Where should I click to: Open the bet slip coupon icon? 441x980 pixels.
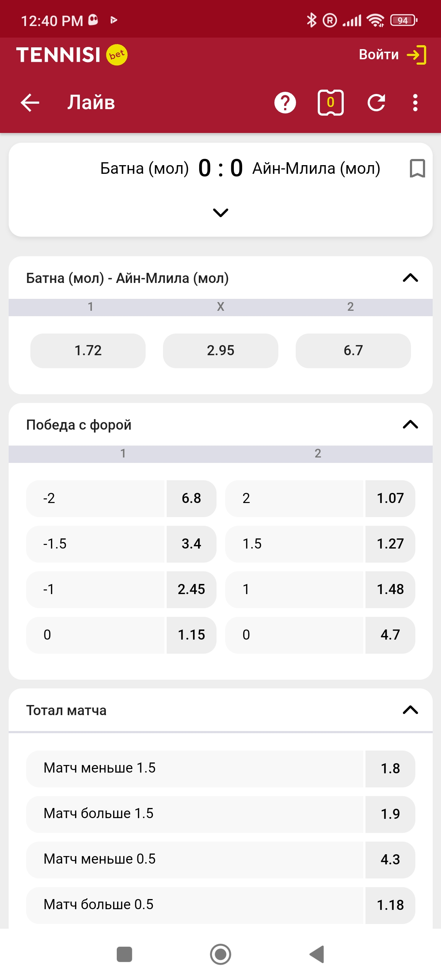point(330,103)
